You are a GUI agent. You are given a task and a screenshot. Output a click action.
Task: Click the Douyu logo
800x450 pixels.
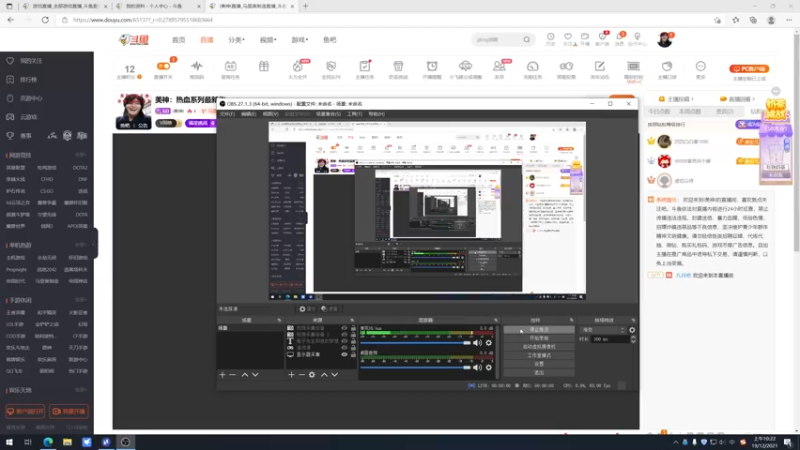tap(134, 39)
